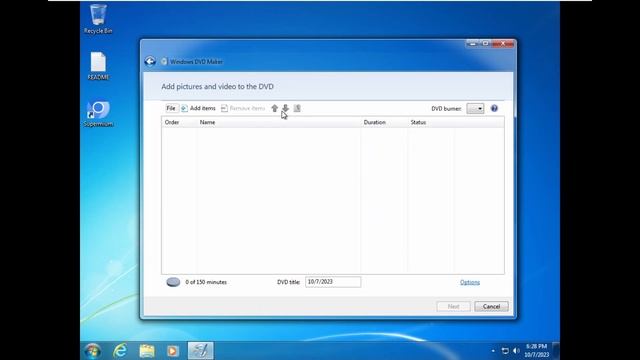Click the Show desktop strip
This screenshot has height=360, width=640.
pyautogui.click(x=556, y=351)
